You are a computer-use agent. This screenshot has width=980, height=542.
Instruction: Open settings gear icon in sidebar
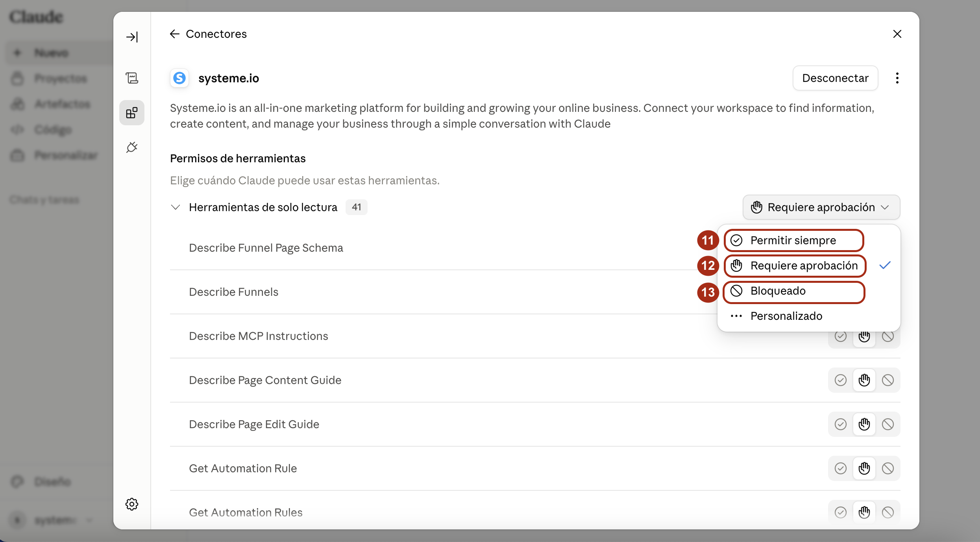point(132,504)
